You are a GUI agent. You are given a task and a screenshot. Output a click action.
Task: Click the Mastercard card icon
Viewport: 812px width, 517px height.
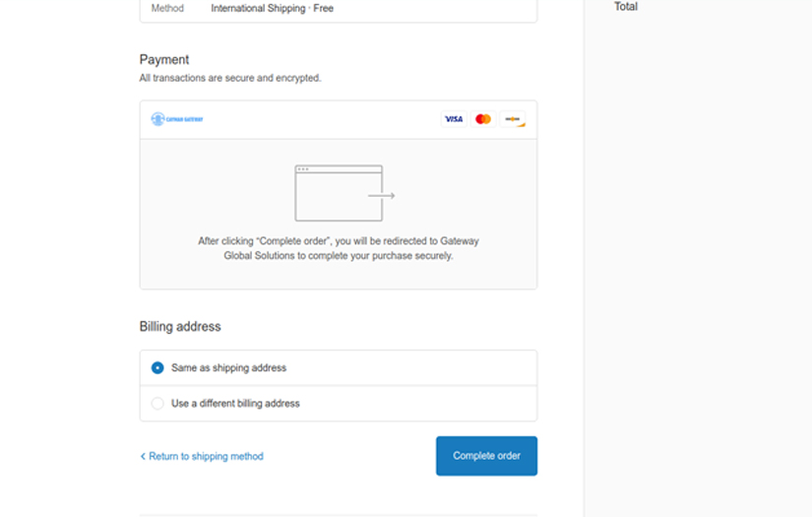click(x=483, y=119)
